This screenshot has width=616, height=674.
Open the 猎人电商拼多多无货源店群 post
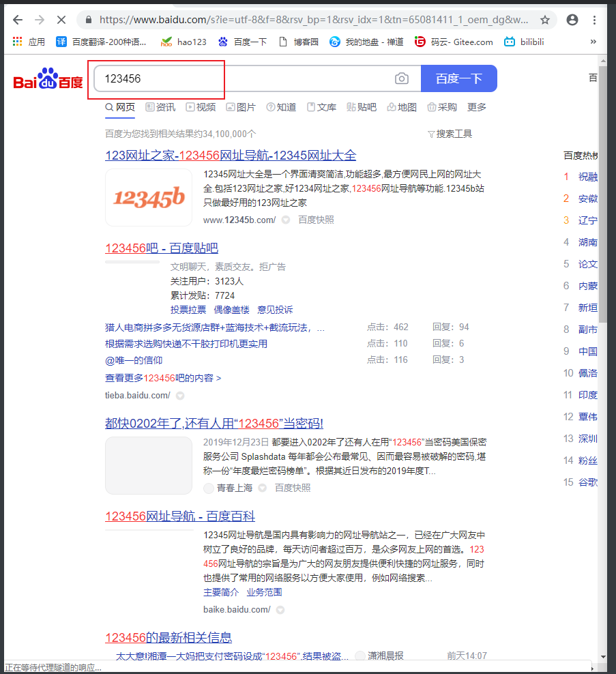coord(214,328)
